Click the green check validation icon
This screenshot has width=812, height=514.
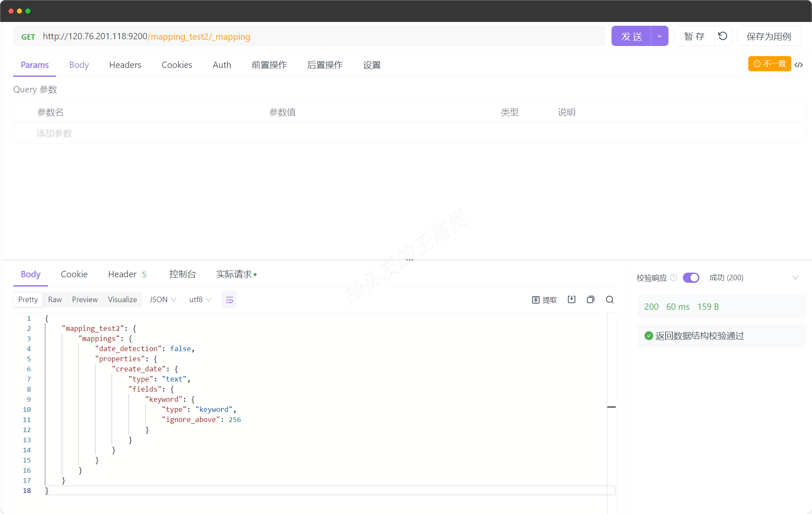pyautogui.click(x=649, y=335)
